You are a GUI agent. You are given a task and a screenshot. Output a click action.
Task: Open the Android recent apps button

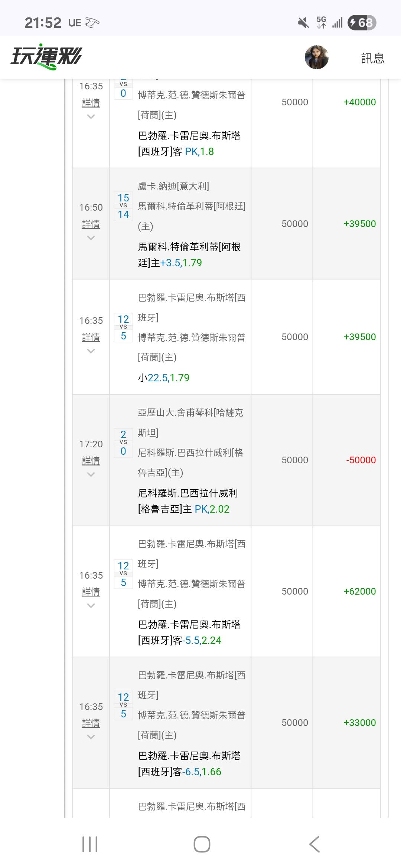tap(90, 844)
